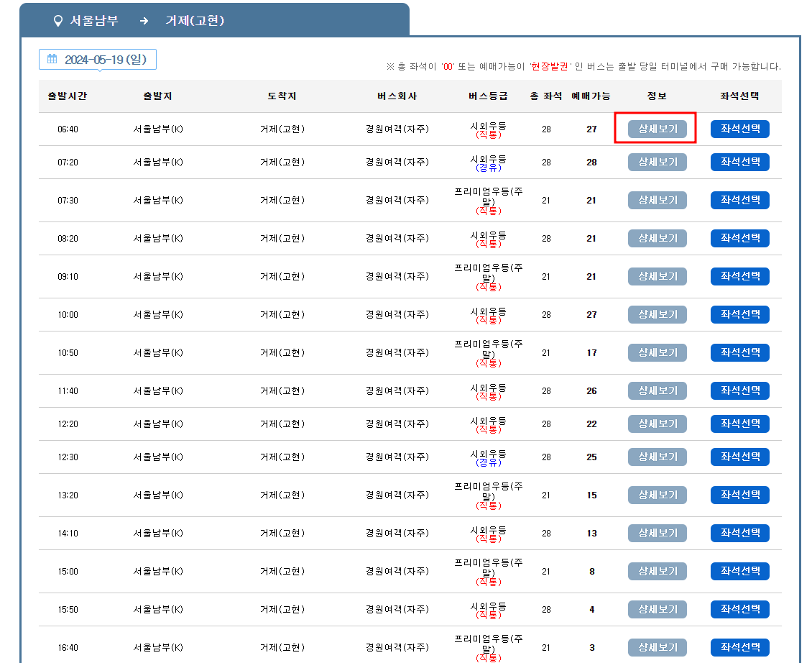Choose seats for the 10:00 departure
Screen dimensions: 812x663
(x=740, y=314)
